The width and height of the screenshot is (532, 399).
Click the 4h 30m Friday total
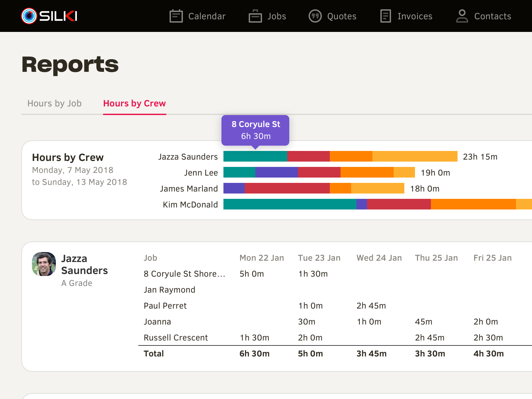click(x=488, y=353)
